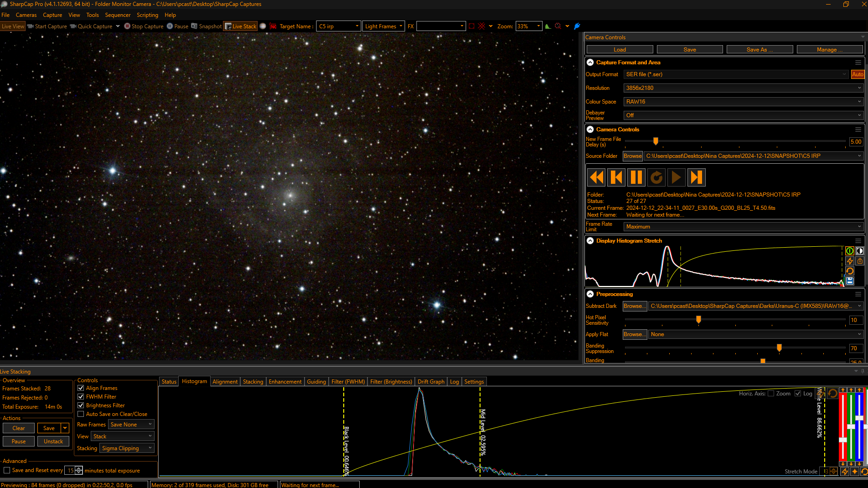The width and height of the screenshot is (868, 488).
Task: Click the red NC icon in the toolbar
Action: (273, 26)
